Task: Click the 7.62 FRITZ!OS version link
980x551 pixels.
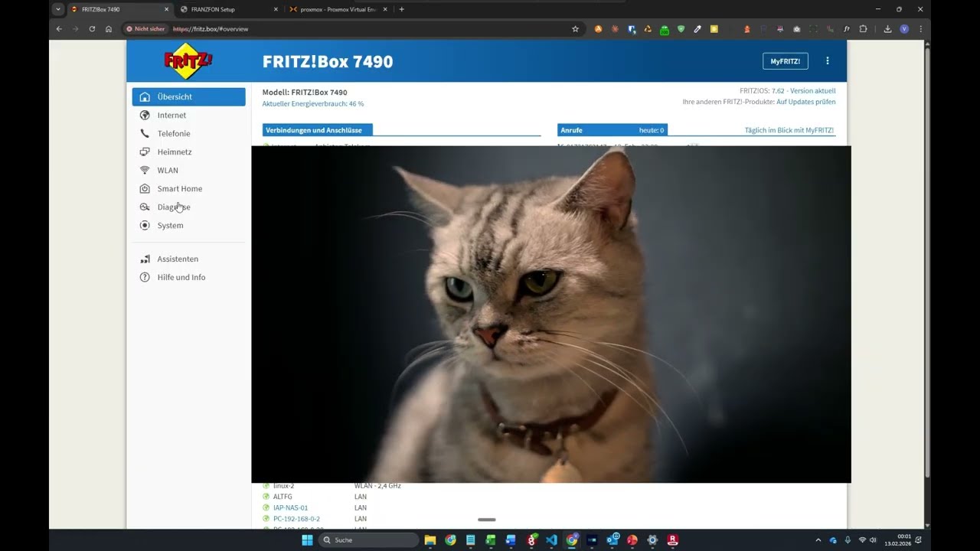Action: point(778,91)
